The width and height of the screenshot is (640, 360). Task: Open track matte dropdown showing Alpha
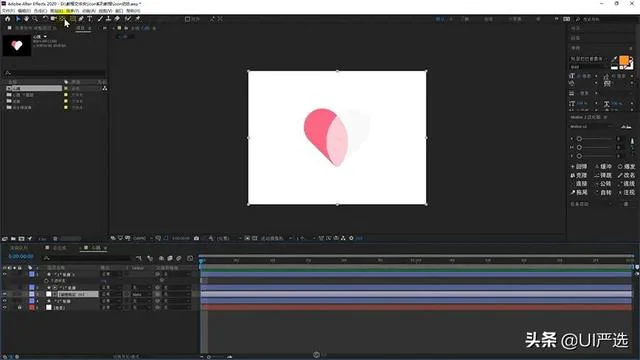(x=141, y=294)
